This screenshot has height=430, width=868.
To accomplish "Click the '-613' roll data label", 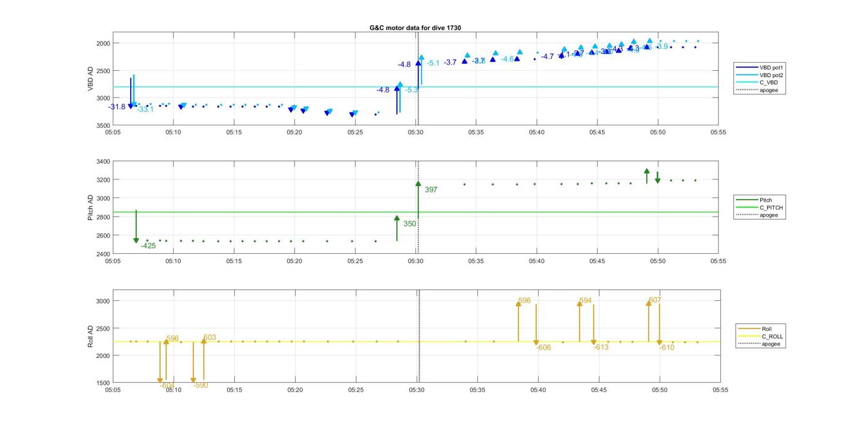I will click(x=601, y=347).
